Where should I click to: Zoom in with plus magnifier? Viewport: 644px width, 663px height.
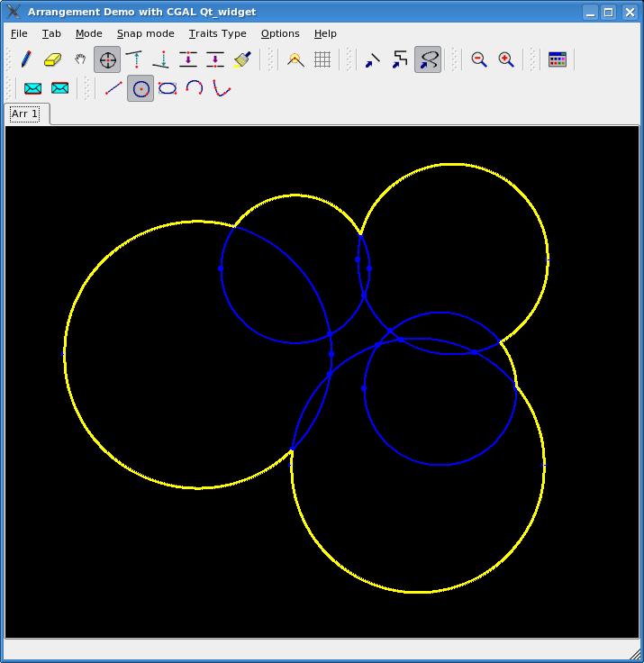(506, 60)
